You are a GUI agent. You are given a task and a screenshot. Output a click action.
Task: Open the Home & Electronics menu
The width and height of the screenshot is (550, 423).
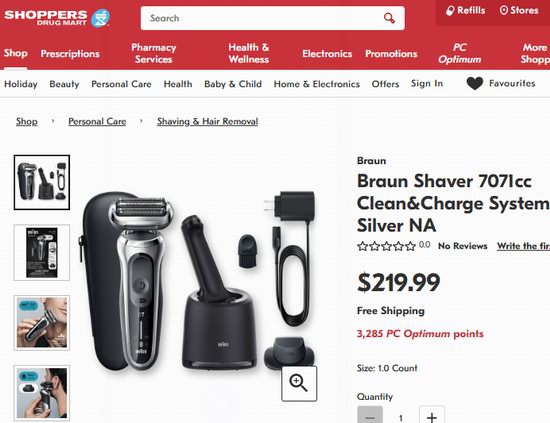(317, 84)
